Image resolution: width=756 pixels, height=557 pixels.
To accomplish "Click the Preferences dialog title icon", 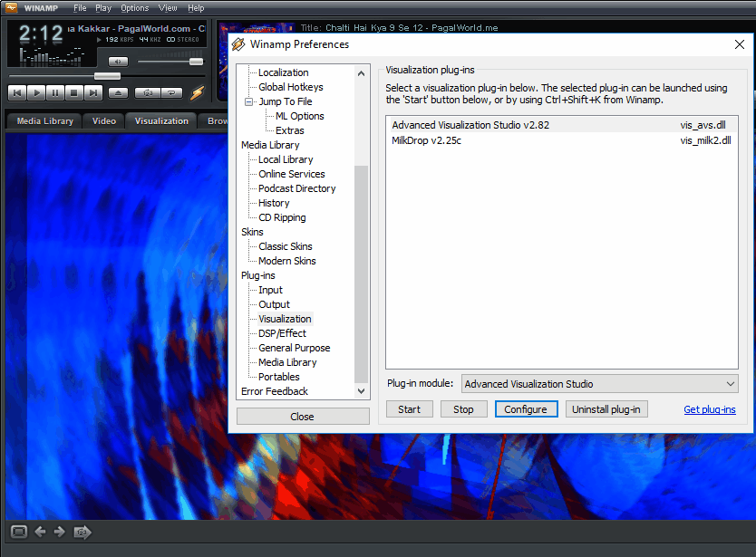I will coord(238,44).
